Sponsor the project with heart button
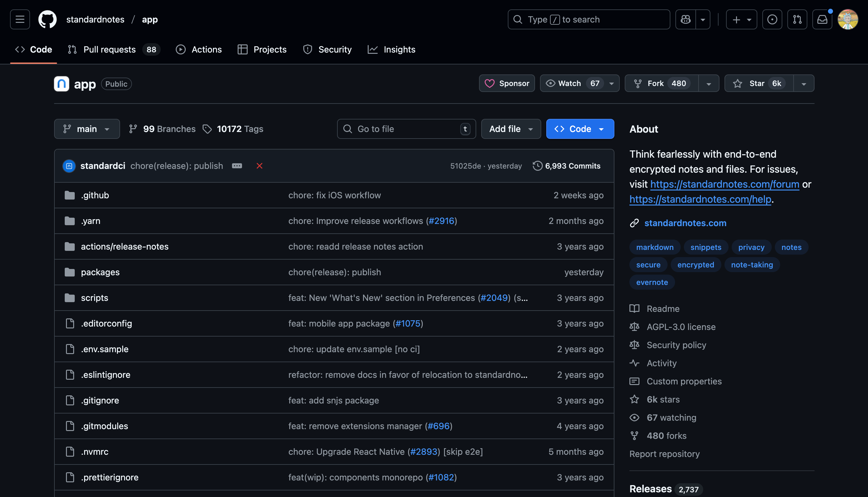Viewport: 868px width, 497px height. click(507, 83)
